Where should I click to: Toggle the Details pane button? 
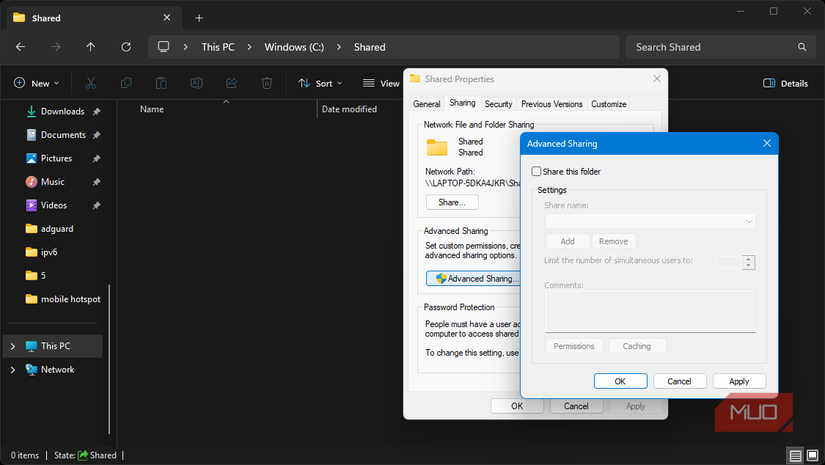click(x=786, y=83)
